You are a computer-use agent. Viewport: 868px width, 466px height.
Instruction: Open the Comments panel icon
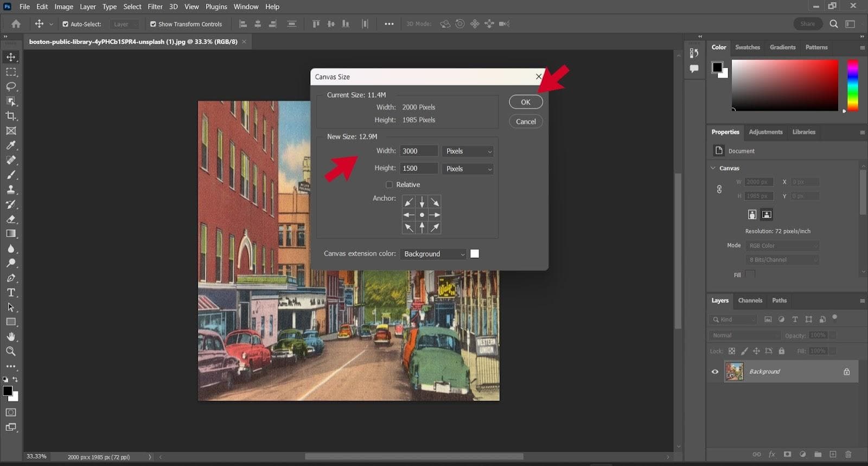(694, 69)
